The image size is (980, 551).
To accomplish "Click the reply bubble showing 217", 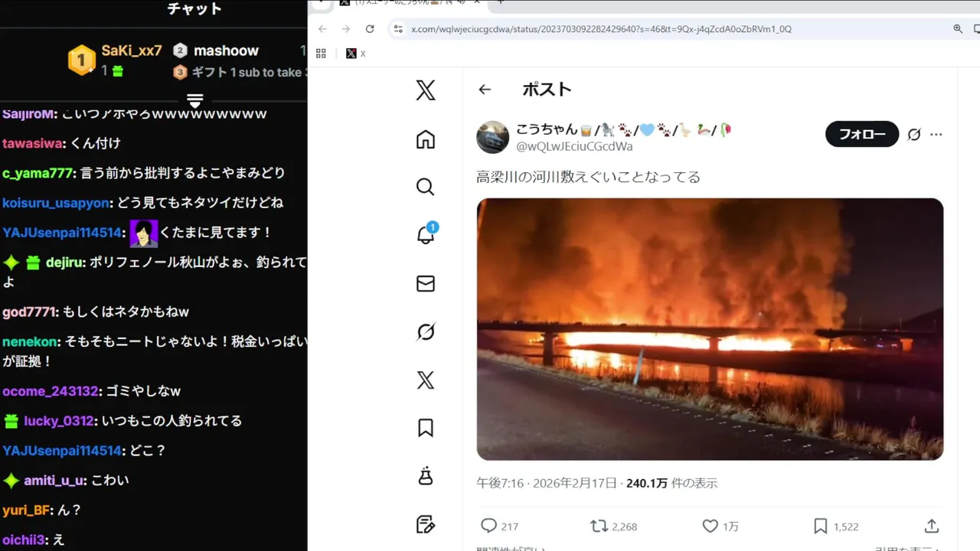I will [x=499, y=526].
